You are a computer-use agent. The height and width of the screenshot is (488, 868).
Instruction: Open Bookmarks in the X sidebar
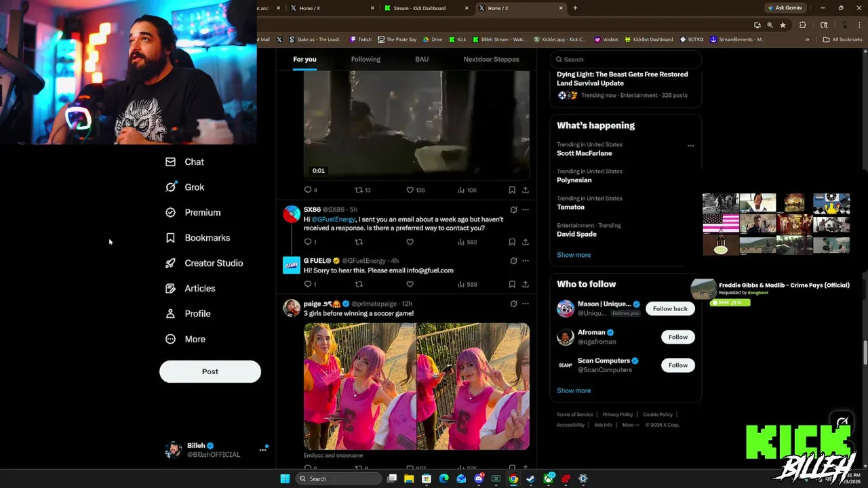click(x=197, y=238)
